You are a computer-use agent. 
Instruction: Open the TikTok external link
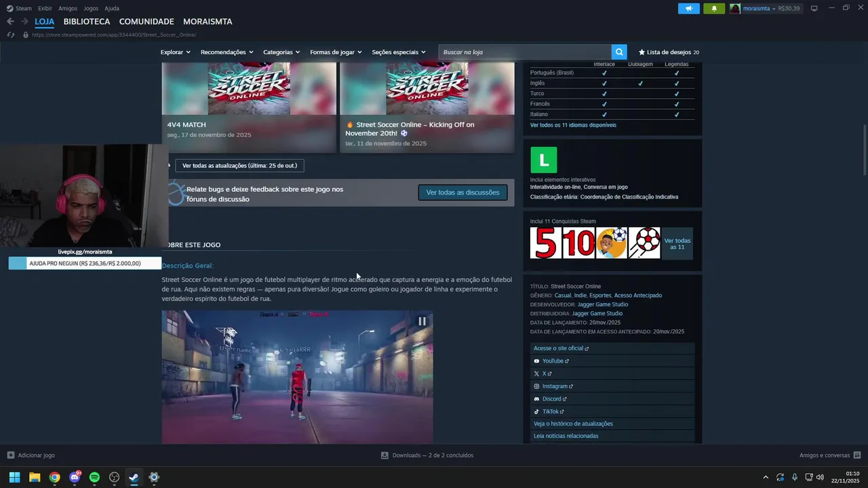pos(612,411)
